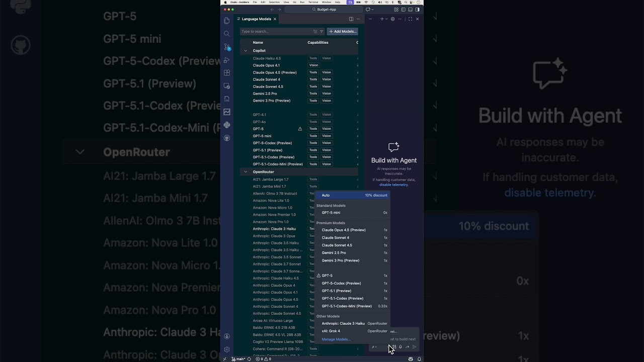Select GPT-5.1 (Preview) row in models list
This screenshot has height=362, width=644.
(299, 150)
